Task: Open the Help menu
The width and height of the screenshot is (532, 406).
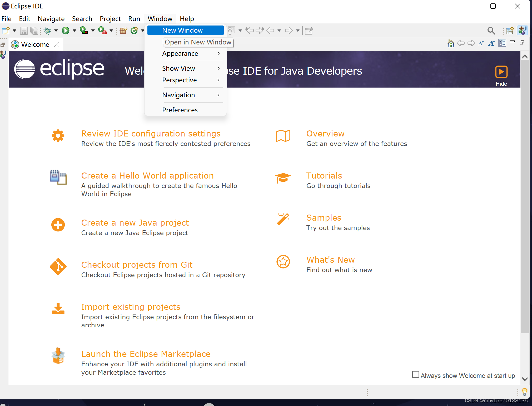Action: pyautogui.click(x=187, y=19)
